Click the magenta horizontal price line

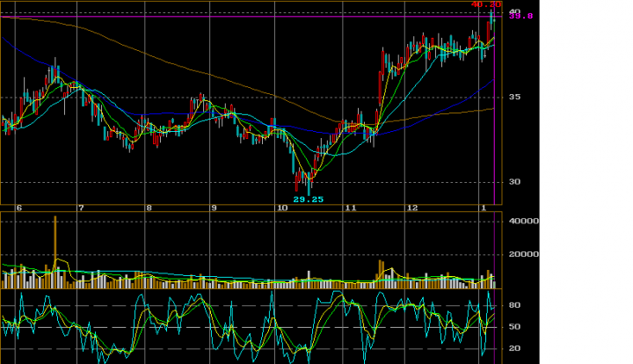[x=251, y=17]
